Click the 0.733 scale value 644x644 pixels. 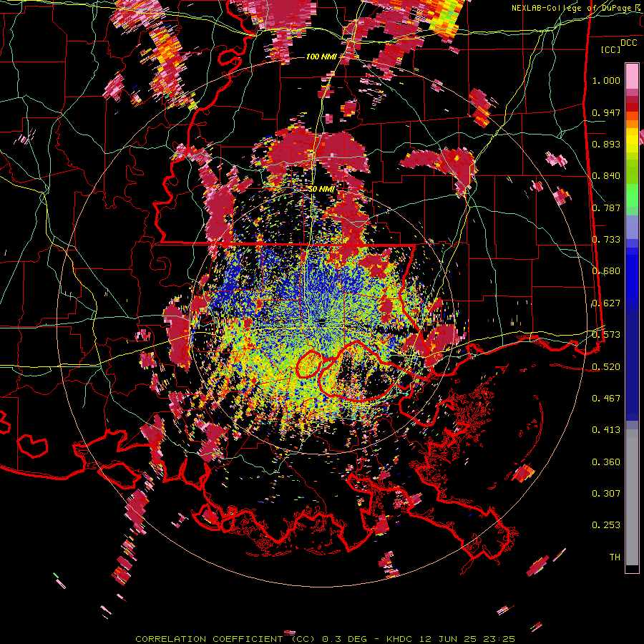click(606, 240)
